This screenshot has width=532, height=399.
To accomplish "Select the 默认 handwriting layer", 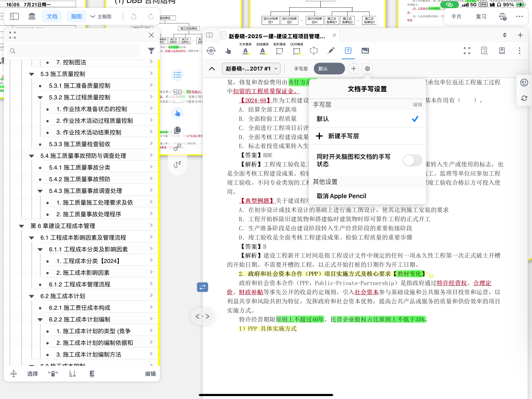I will coord(367,119).
